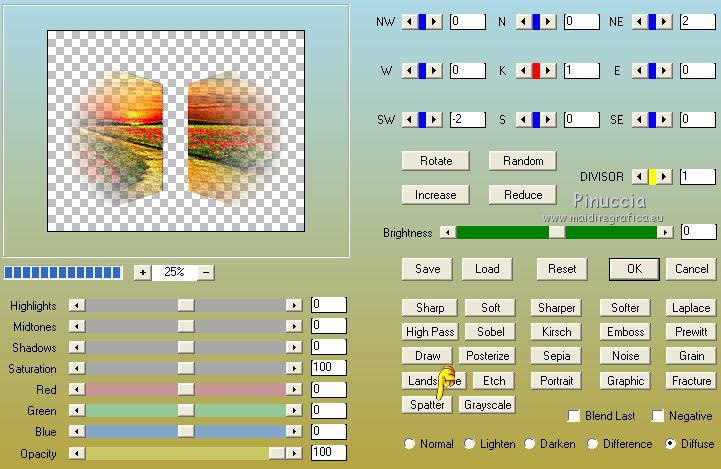
Task: Click the Cancel button
Action: click(692, 269)
